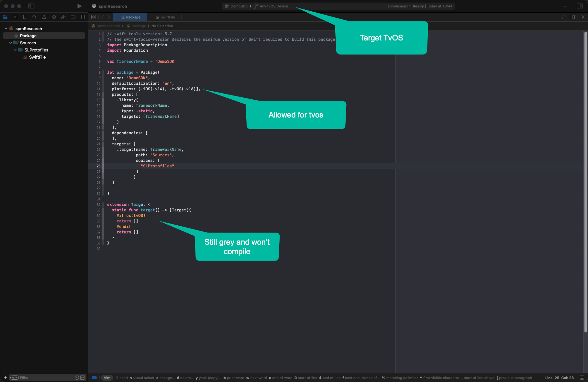Image resolution: width=588 pixels, height=382 pixels.
Task: Open the source control navigator
Action: coord(15,17)
